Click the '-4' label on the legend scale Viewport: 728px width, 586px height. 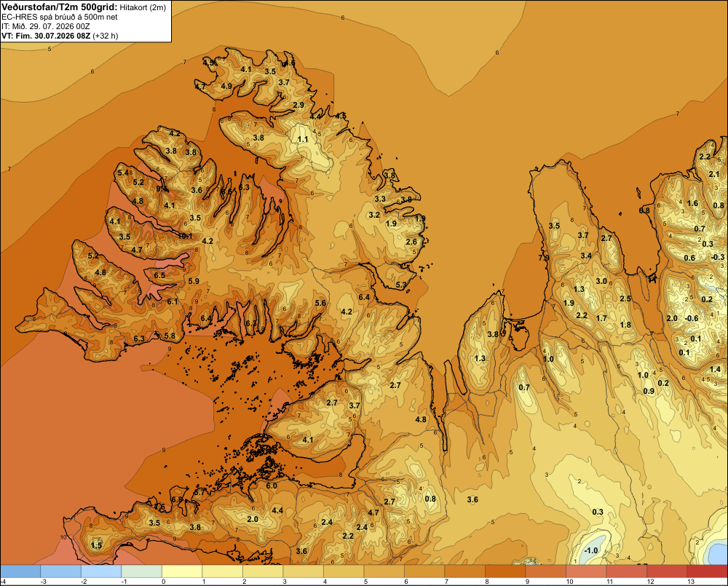tap(3, 582)
